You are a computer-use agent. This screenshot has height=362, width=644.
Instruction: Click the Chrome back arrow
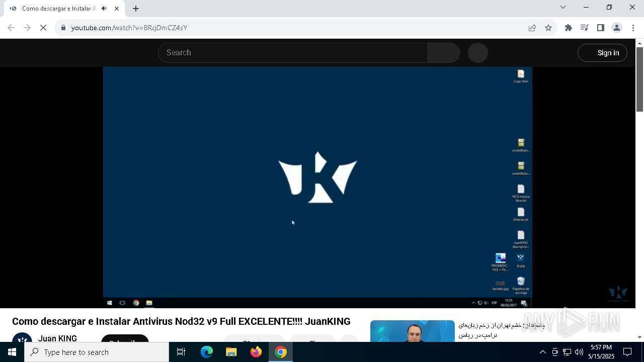(11, 28)
